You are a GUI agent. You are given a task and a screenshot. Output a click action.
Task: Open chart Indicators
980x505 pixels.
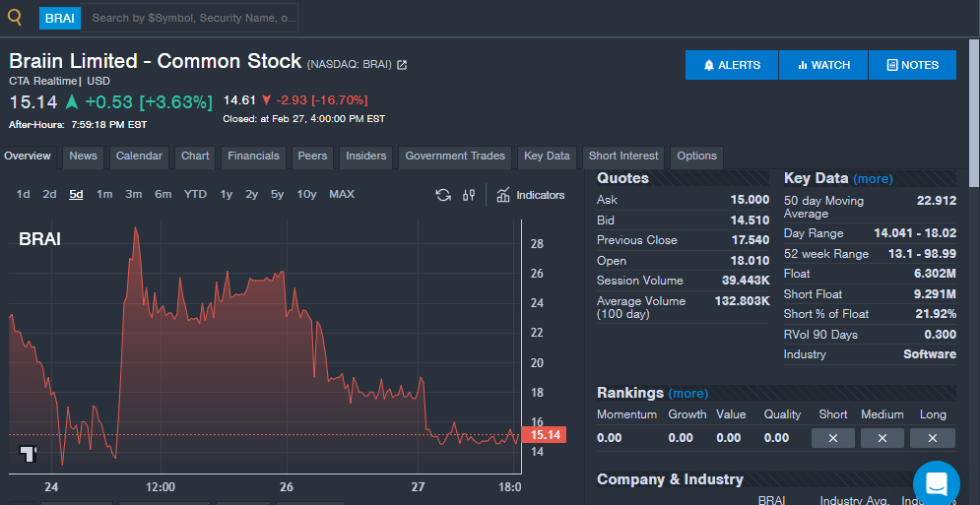point(531,195)
